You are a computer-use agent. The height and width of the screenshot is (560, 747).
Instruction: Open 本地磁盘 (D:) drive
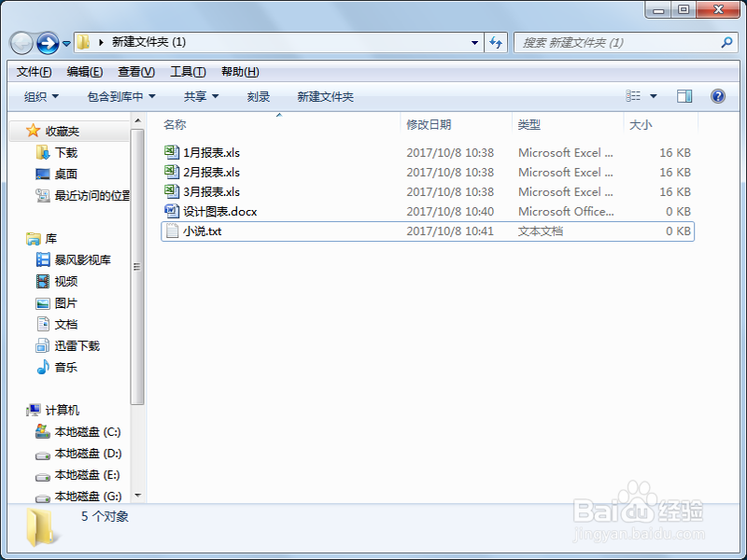pos(88,454)
